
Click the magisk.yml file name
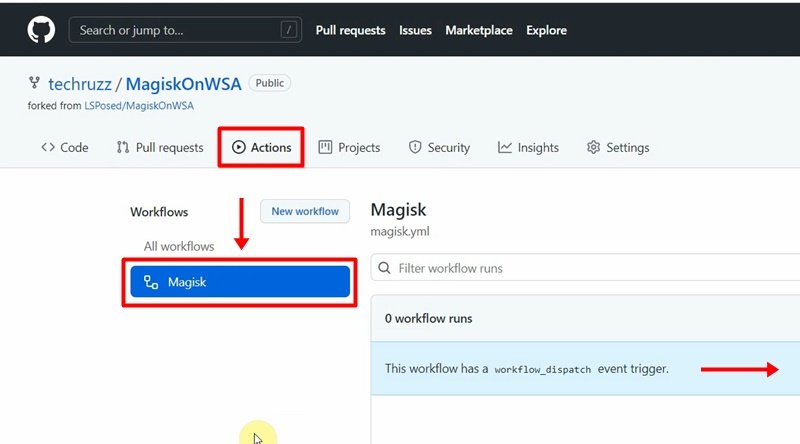(x=400, y=232)
